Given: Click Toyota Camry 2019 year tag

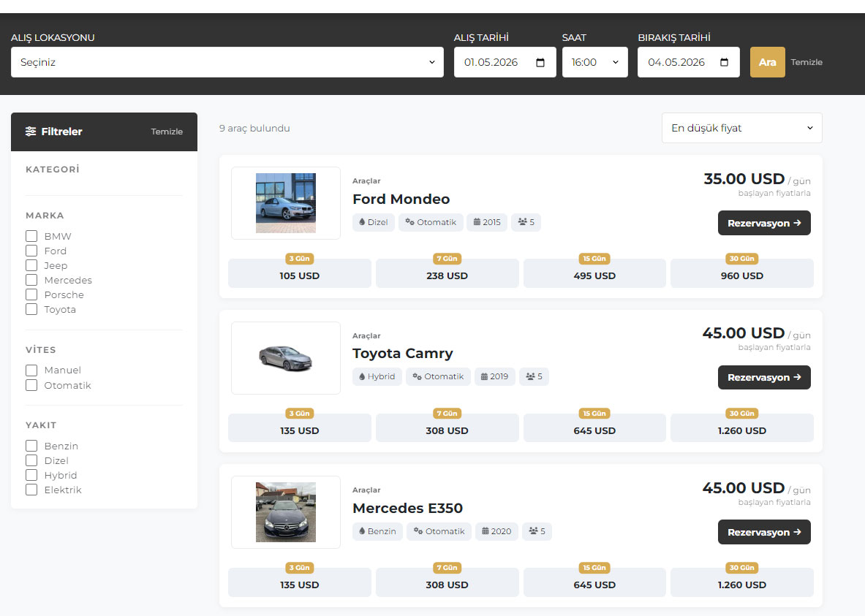Looking at the screenshot, I should click(x=494, y=376).
